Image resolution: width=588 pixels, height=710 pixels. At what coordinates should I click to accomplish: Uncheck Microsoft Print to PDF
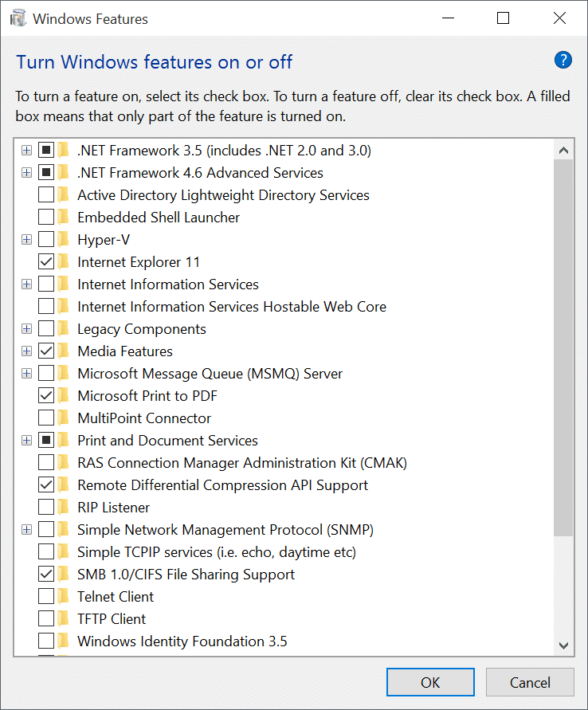[46, 395]
